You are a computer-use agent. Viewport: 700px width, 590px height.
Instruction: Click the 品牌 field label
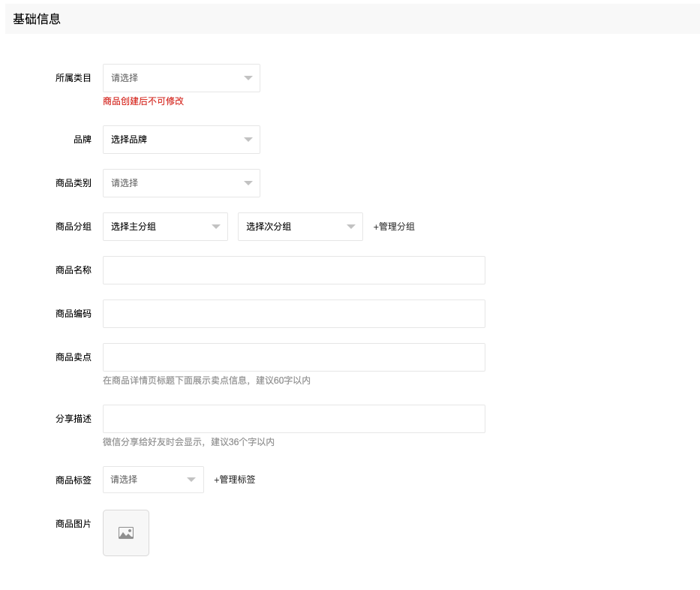click(x=83, y=140)
